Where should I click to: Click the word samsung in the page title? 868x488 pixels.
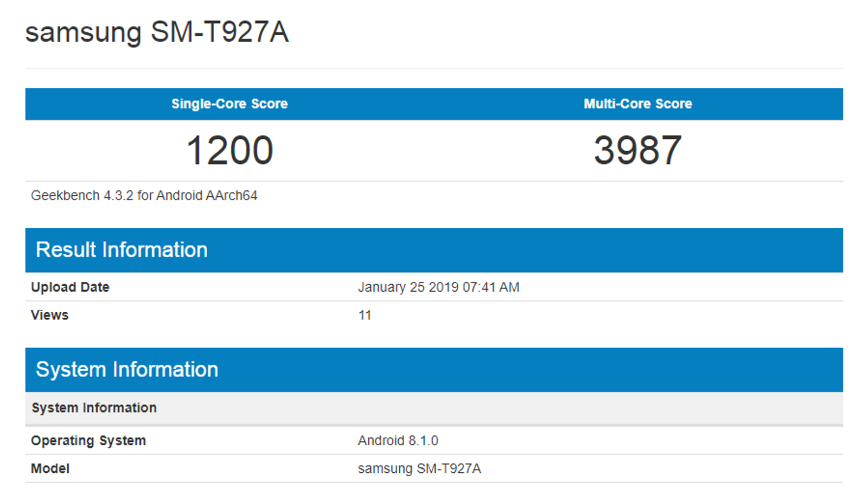83,33
